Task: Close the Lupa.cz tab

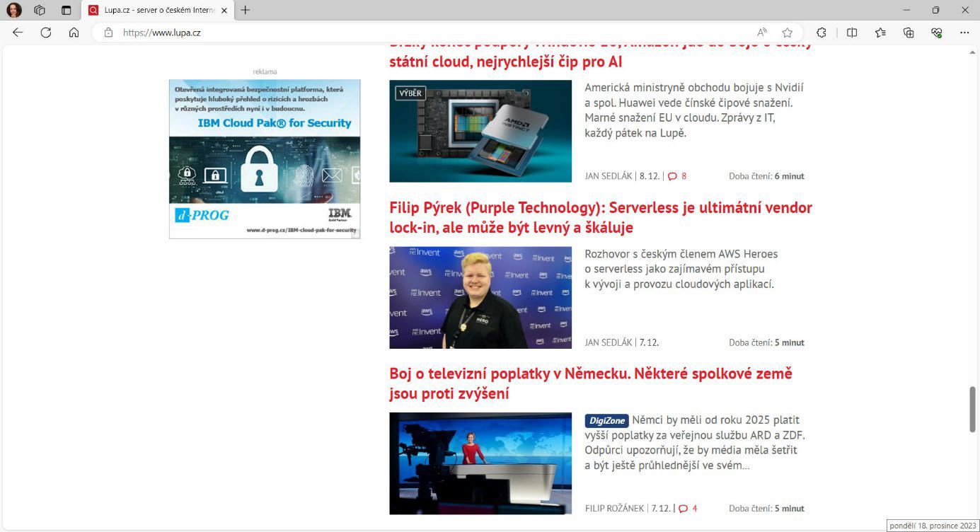Action: (224, 11)
